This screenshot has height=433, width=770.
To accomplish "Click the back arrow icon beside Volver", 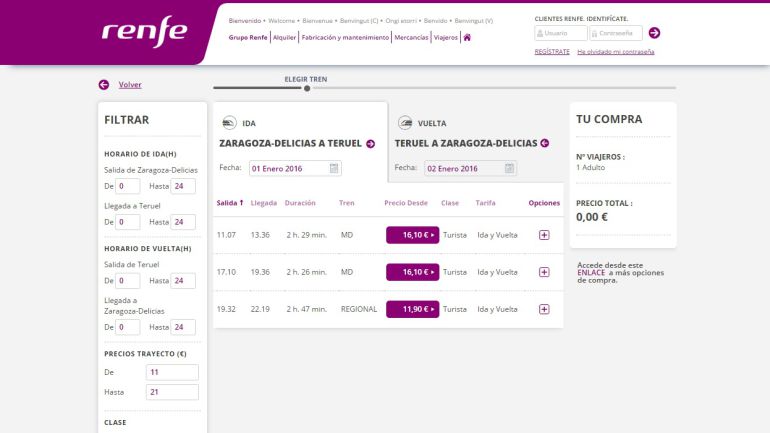I will click(104, 84).
